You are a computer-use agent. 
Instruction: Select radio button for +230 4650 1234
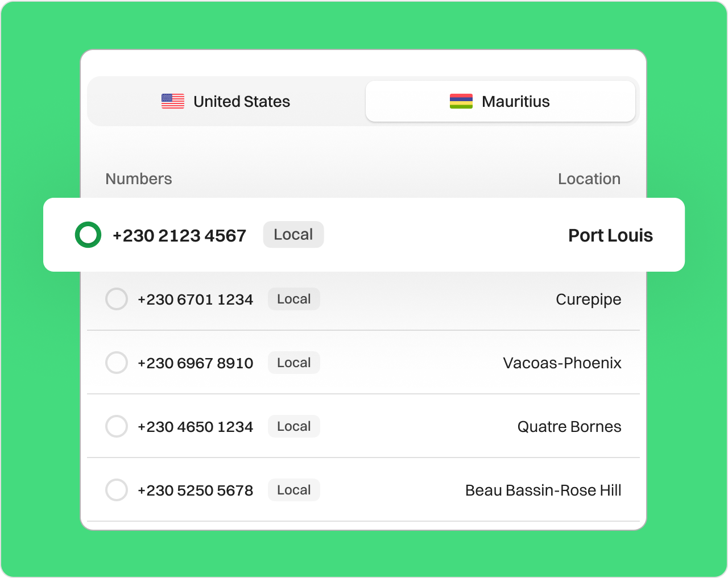117,426
